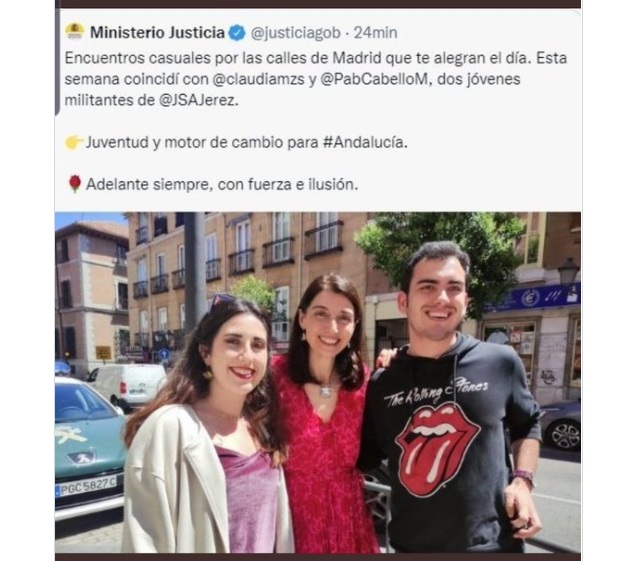Click the blue verified badge

(x=237, y=33)
